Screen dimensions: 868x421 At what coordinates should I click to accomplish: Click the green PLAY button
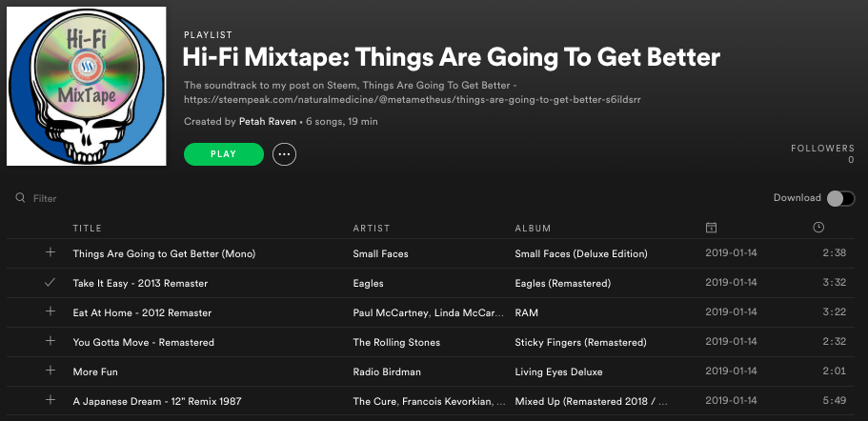tap(224, 154)
